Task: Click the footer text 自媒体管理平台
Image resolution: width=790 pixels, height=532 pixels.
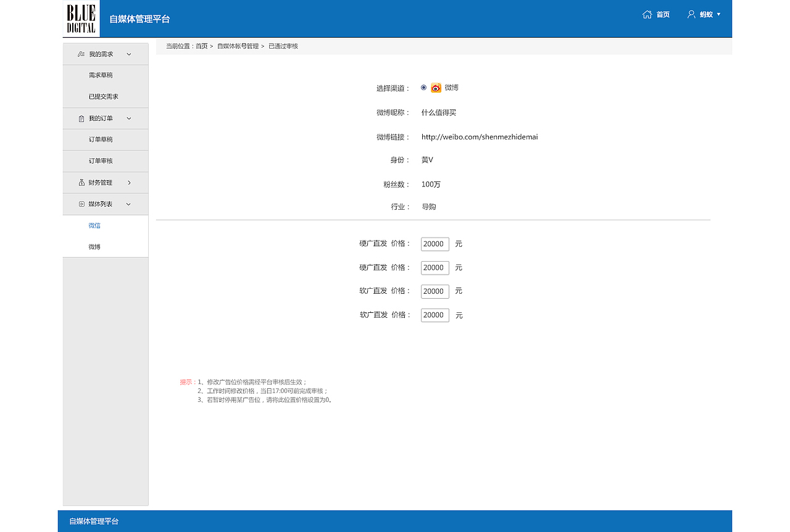Action: [94, 522]
